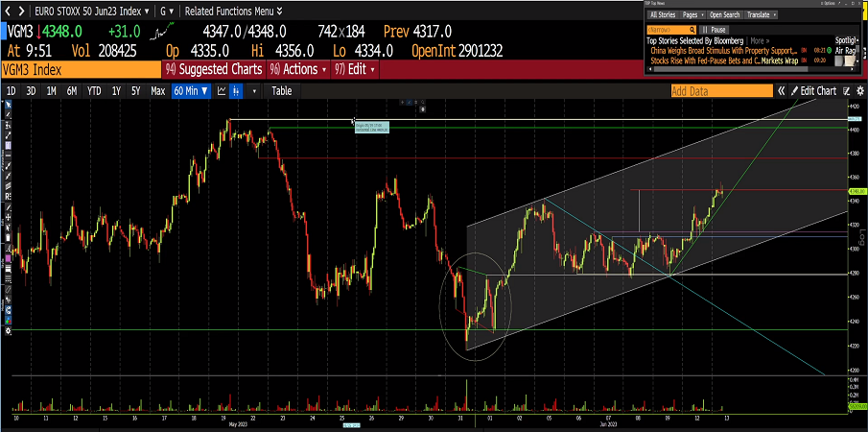Open the 96) Actions dropdown
The width and height of the screenshot is (868, 432).
click(299, 69)
